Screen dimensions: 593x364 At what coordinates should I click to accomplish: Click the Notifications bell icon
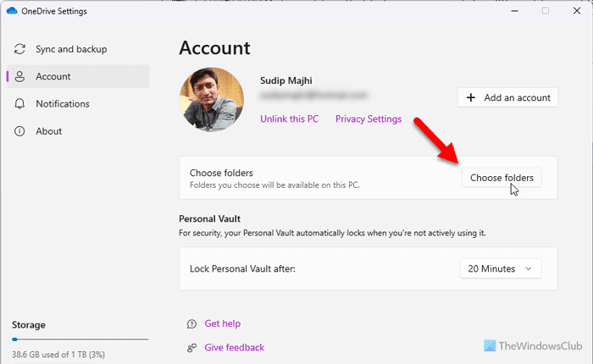(19, 104)
